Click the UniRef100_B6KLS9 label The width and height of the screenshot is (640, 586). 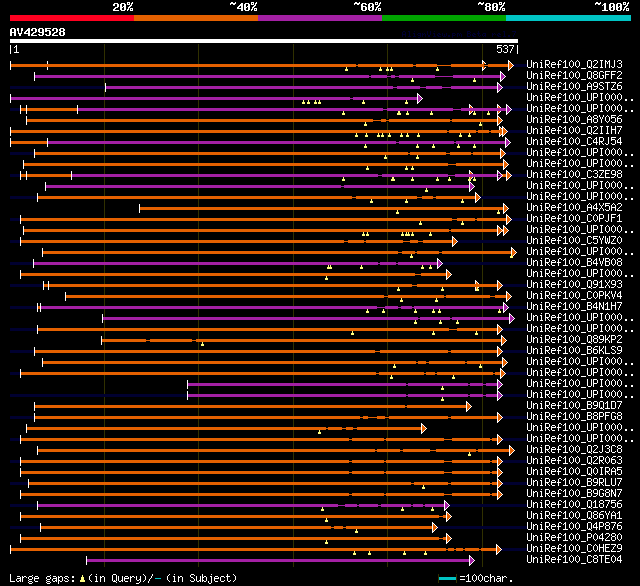(x=574, y=351)
